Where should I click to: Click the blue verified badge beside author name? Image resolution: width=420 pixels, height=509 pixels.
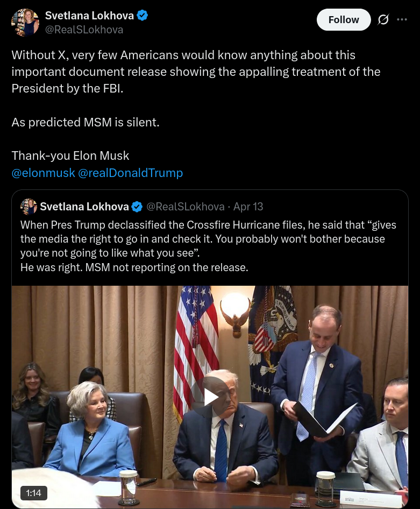tap(143, 16)
